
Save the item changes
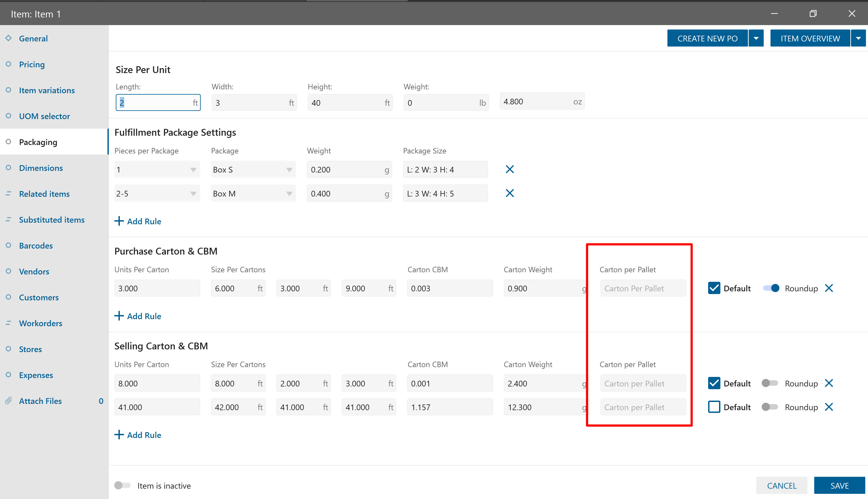839,485
